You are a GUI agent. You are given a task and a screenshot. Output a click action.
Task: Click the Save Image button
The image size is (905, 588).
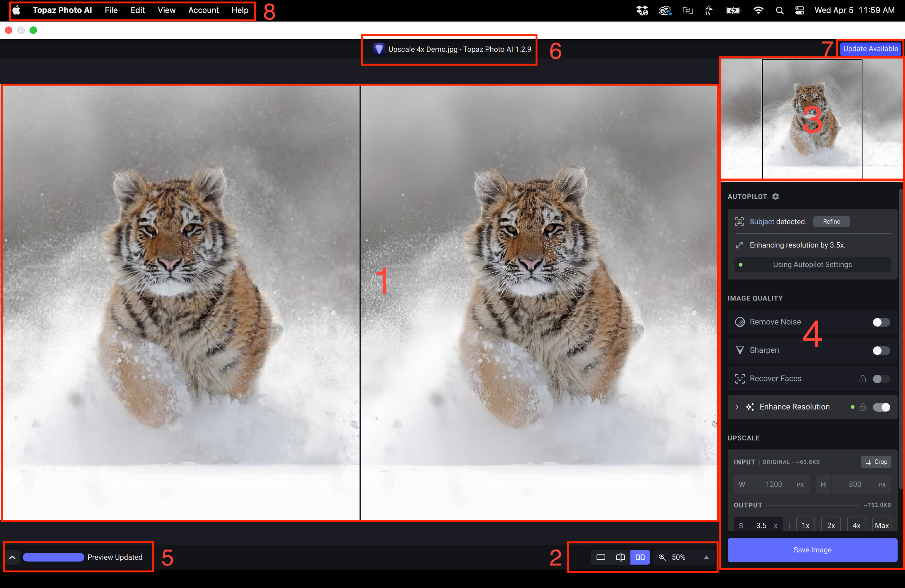click(x=812, y=550)
